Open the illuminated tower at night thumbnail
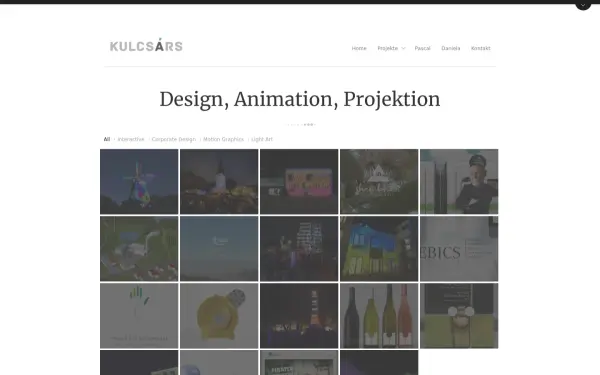The image size is (600, 375). click(299, 316)
